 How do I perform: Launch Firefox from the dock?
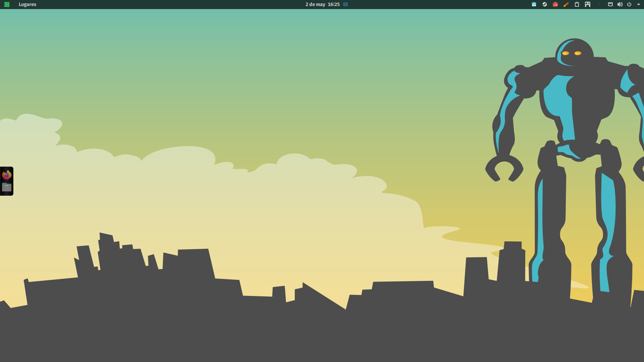pos(7,175)
